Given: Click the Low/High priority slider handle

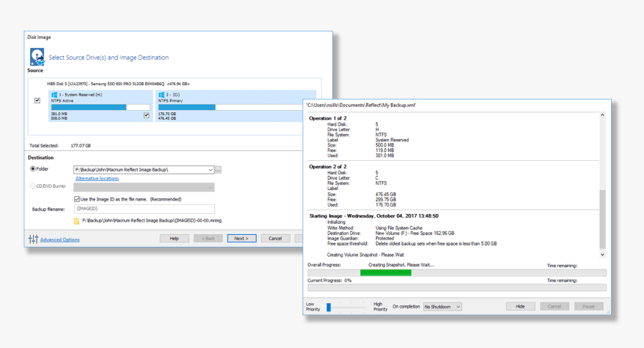Looking at the screenshot, I should (328, 307).
